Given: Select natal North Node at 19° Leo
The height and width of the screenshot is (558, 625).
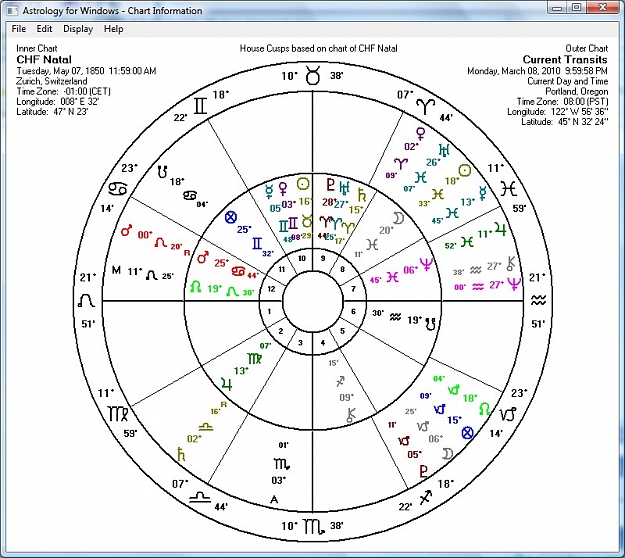Looking at the screenshot, I should [x=195, y=287].
